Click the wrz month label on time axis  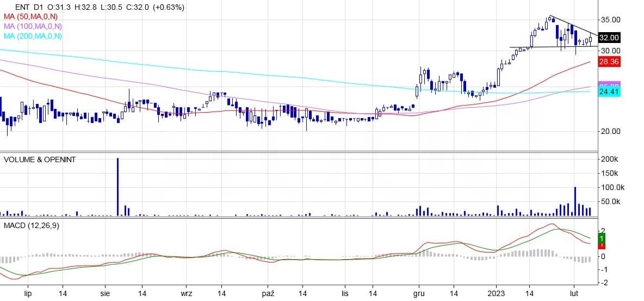(x=187, y=293)
